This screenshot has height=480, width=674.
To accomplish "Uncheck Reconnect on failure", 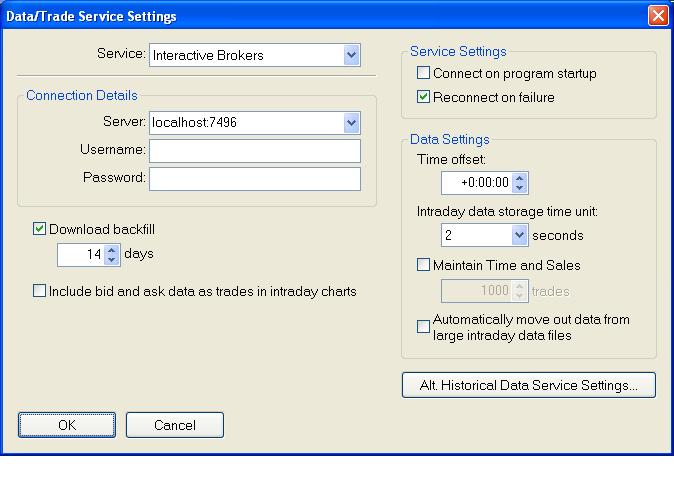I will [424, 97].
